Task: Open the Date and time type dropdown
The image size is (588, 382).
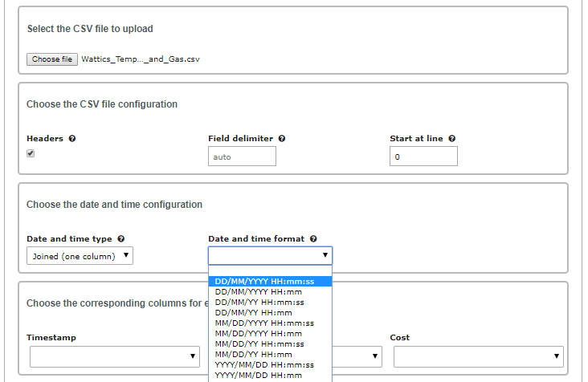Action: 80,256
